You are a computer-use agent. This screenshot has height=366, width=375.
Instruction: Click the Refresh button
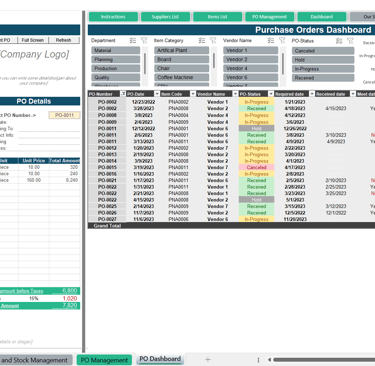[64, 40]
